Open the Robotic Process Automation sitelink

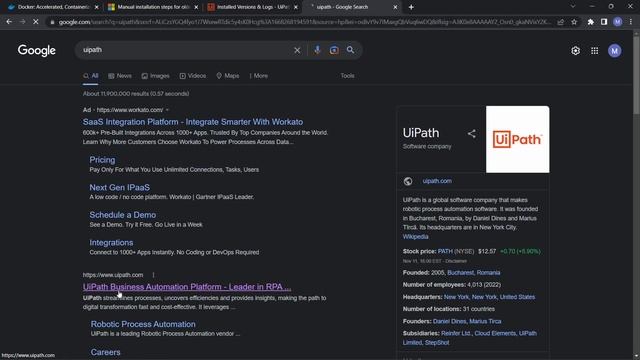point(143,324)
